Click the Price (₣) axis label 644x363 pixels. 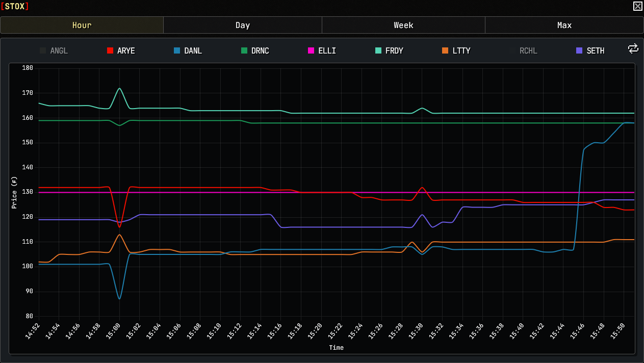14,192
